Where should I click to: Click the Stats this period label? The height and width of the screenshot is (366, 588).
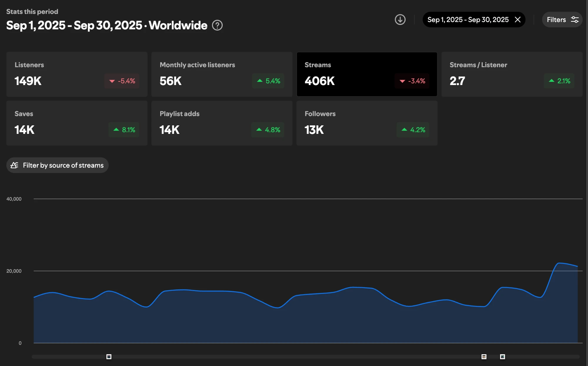(32, 11)
